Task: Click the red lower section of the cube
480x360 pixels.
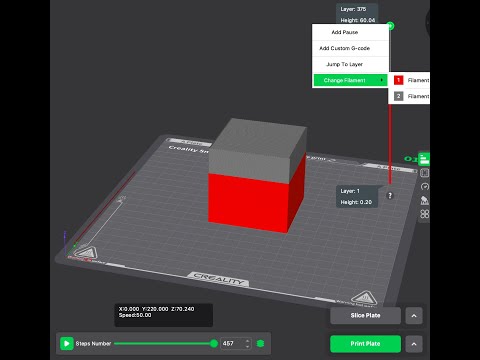Action: tap(248, 202)
